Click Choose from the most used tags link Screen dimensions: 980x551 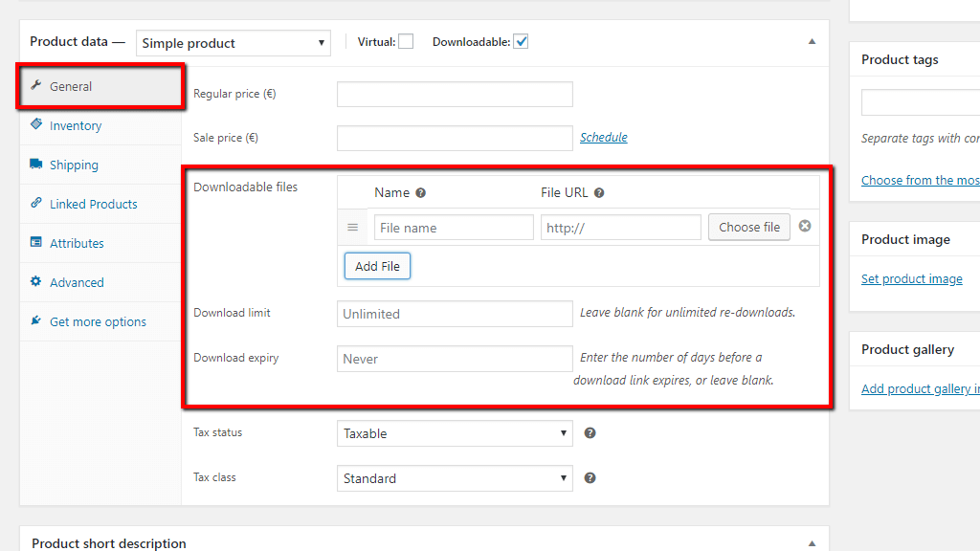coord(920,181)
